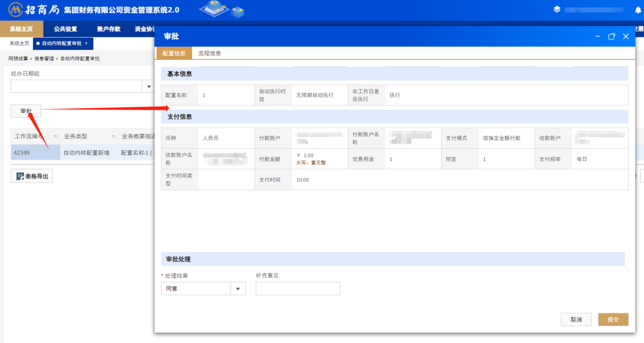This screenshot has height=343, width=644.
Task: Open the 公共设置 menu
Action: point(65,29)
